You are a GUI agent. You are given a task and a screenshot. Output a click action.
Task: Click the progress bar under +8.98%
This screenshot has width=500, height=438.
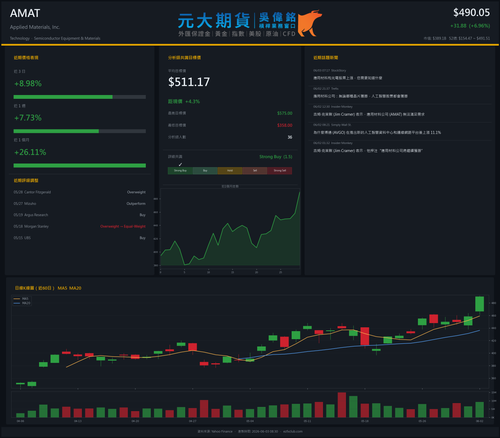(x=80, y=97)
